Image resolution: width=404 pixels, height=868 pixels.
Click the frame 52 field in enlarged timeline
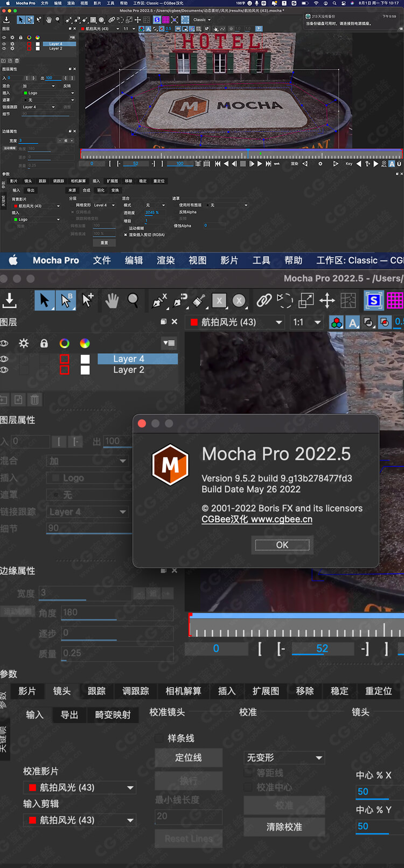pyautogui.click(x=322, y=649)
